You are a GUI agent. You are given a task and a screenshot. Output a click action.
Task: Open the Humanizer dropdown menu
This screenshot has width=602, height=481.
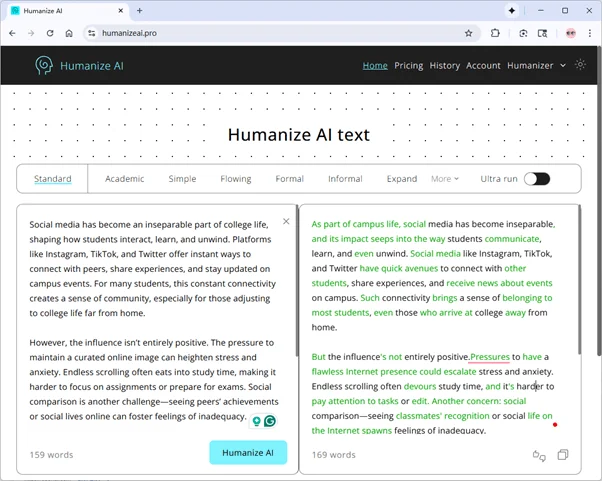click(535, 66)
